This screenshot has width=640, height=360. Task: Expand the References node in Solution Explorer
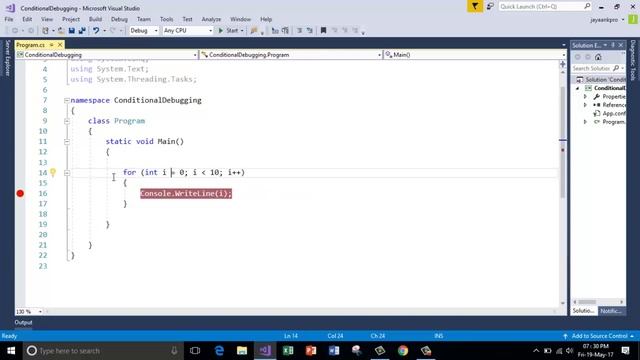pos(585,105)
